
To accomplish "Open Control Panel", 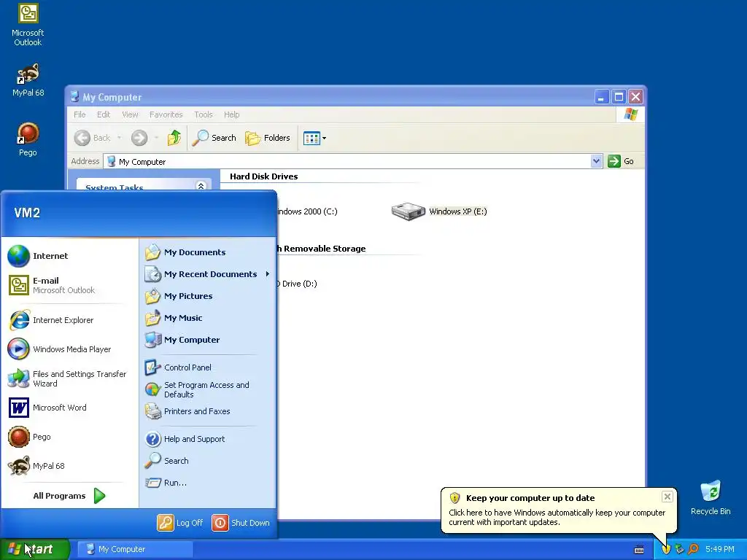I will tap(208, 367).
